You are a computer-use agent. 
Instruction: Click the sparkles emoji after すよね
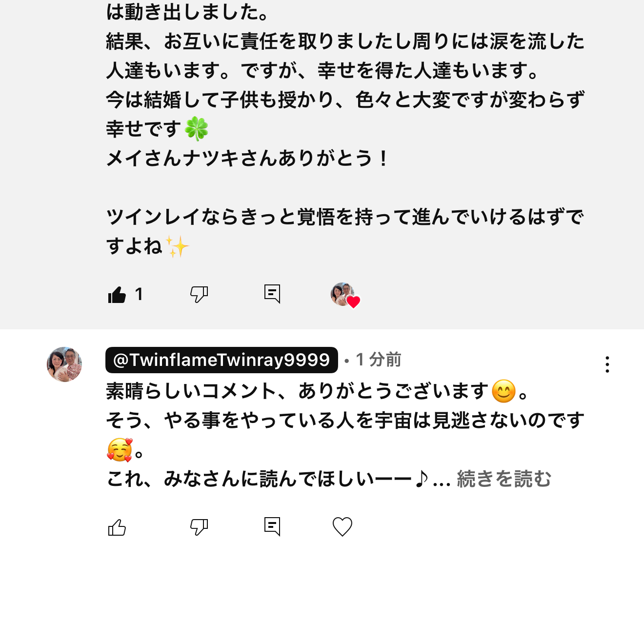pos(177,246)
